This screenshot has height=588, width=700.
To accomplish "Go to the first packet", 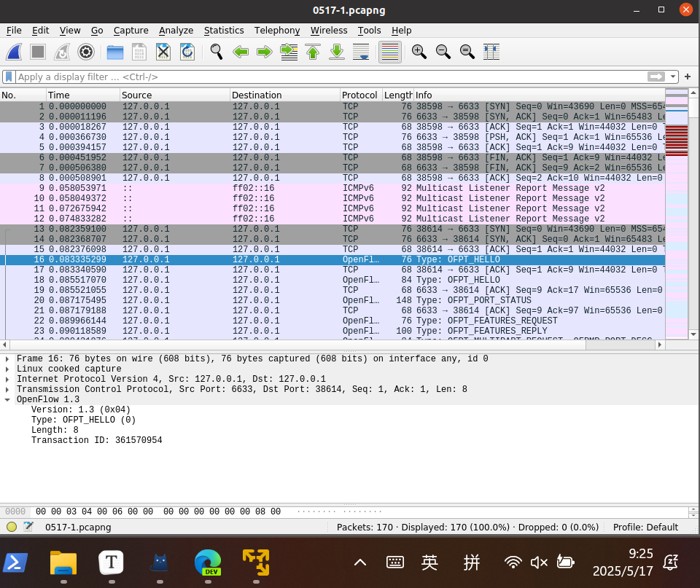I will coord(313,52).
